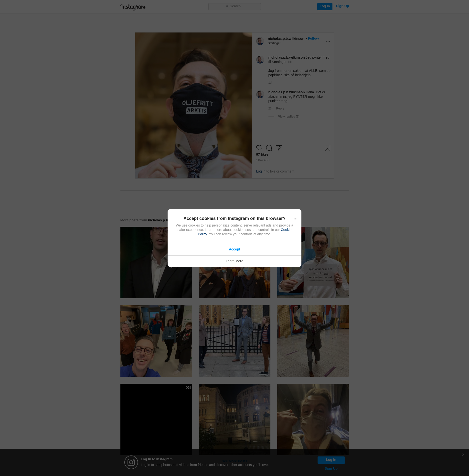469x476 pixels.
Task: Open the thumbnail of the man by the gate
Action: [x=234, y=341]
